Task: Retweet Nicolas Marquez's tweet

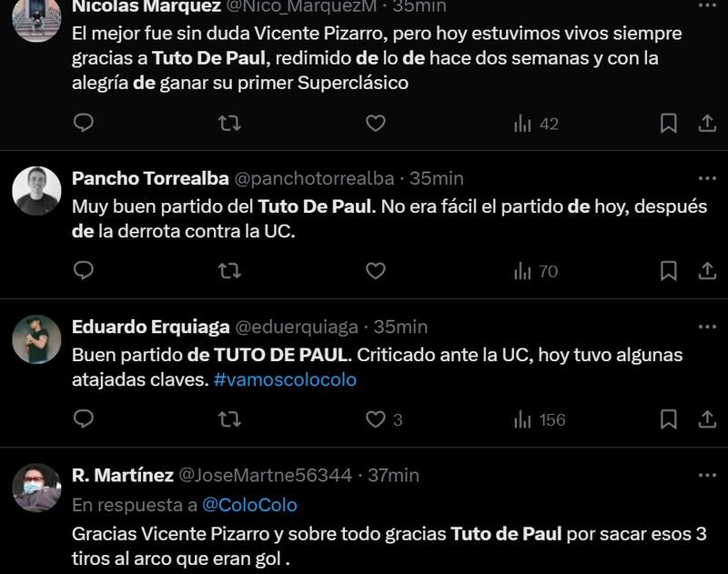Action: click(x=229, y=123)
